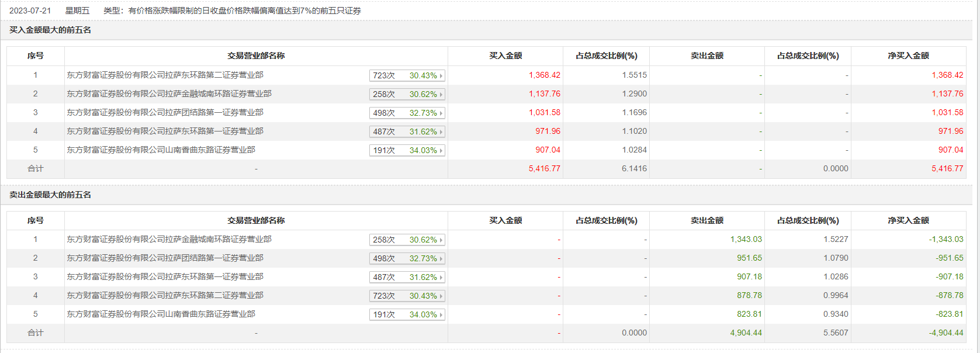
Task: Click the 买入金额 column header in buy table
Action: [x=505, y=56]
